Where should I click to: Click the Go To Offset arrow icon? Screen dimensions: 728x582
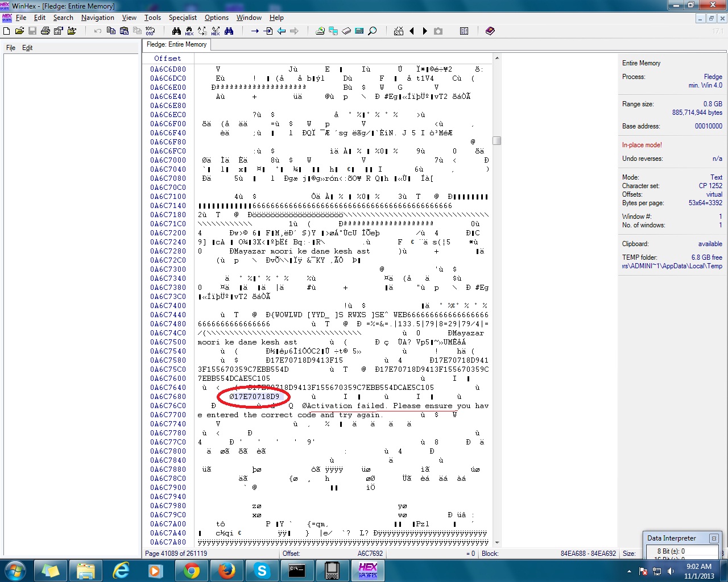click(255, 31)
